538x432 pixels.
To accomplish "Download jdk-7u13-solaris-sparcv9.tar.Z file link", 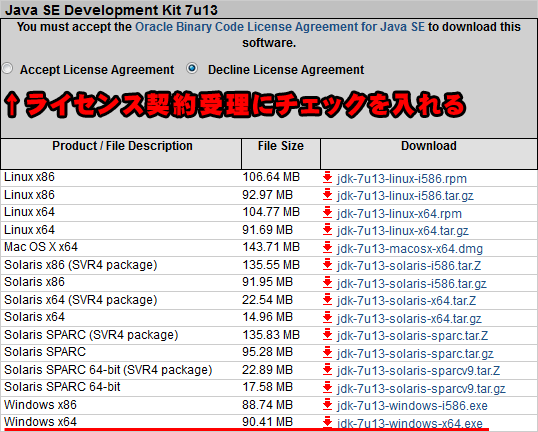I will point(418,371).
